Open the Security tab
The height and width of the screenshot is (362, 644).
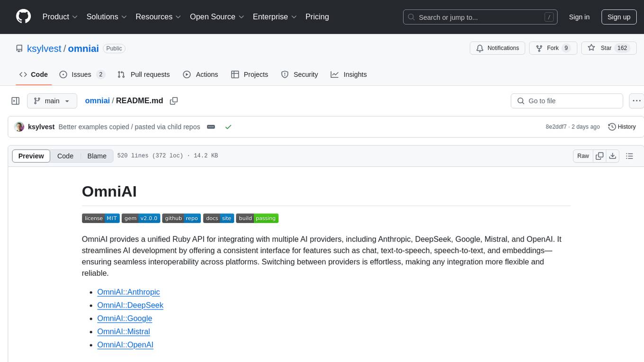[x=299, y=74]
